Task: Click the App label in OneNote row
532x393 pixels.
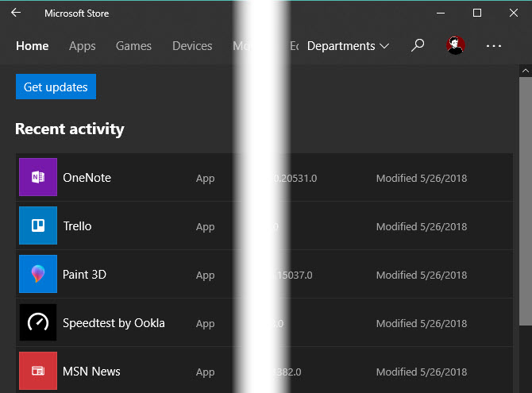Action: pyautogui.click(x=206, y=179)
